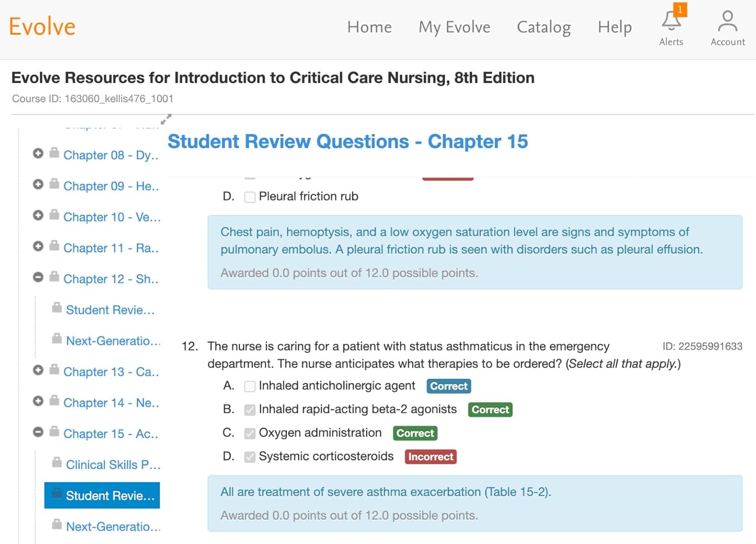Open the Catalog menu item
The height and width of the screenshot is (544, 756).
[x=543, y=27]
